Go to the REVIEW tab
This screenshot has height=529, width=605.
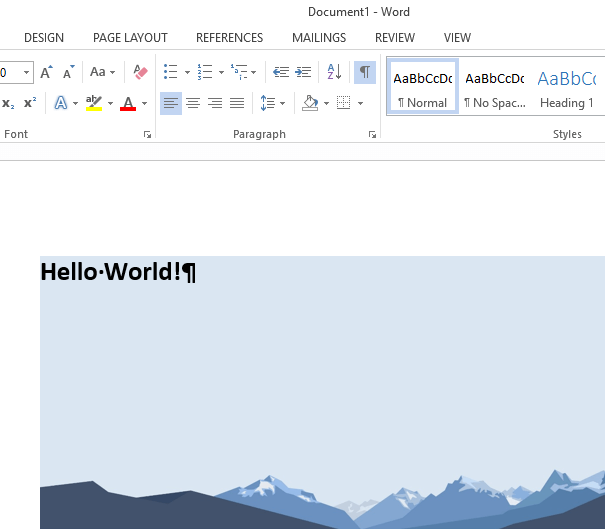[395, 38]
